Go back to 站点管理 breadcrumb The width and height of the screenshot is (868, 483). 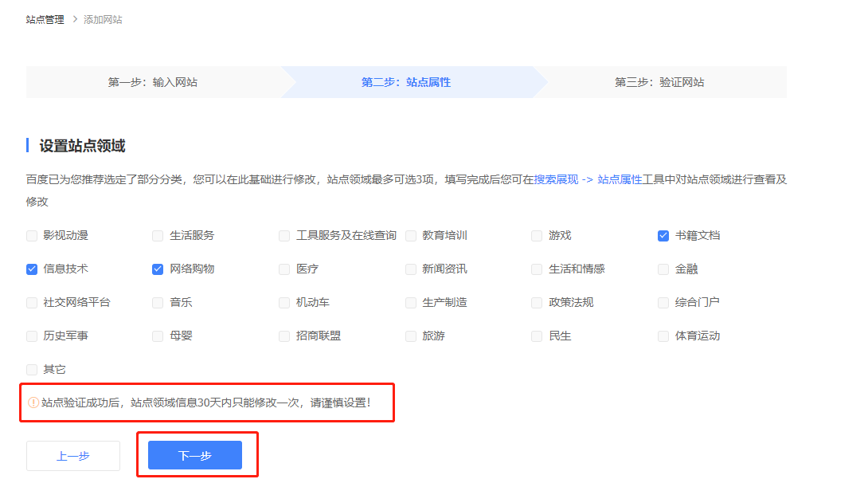point(44,18)
